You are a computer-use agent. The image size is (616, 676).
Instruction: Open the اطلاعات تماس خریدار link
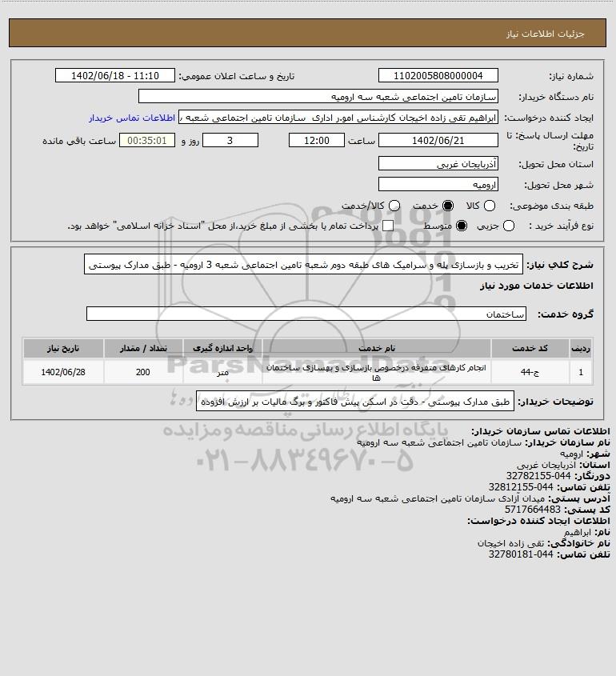click(x=132, y=118)
